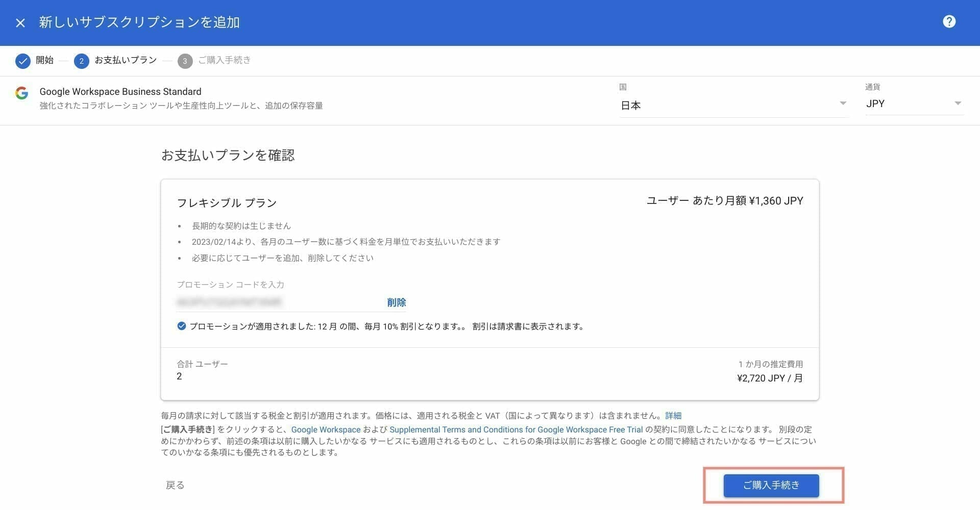The width and height of the screenshot is (980, 510).
Task: Click the お支払いプランを確認 heading
Action: [x=228, y=155]
